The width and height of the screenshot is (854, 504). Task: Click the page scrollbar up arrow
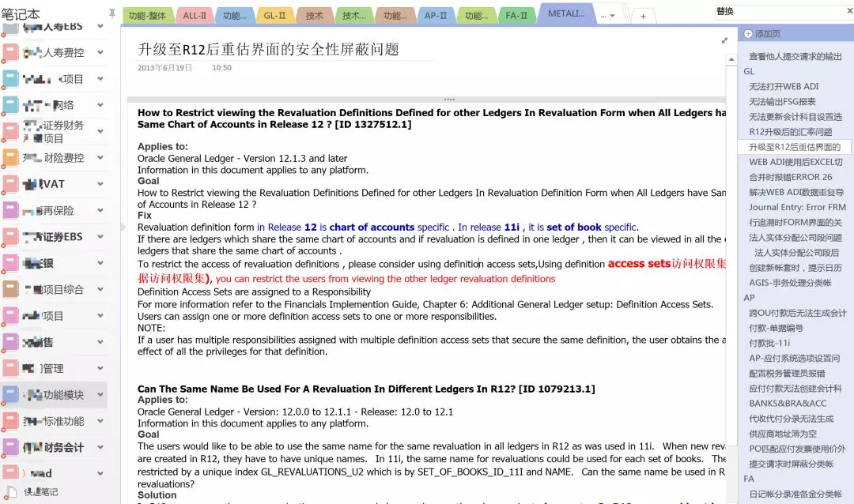(x=732, y=32)
